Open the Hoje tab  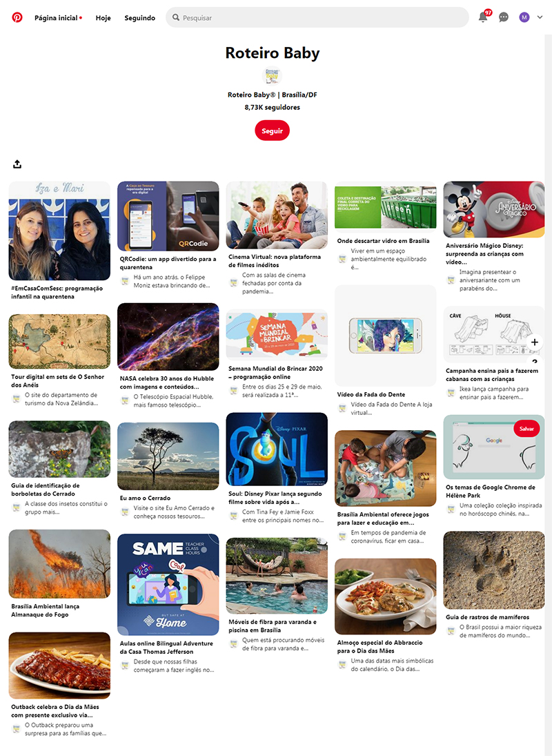(103, 18)
